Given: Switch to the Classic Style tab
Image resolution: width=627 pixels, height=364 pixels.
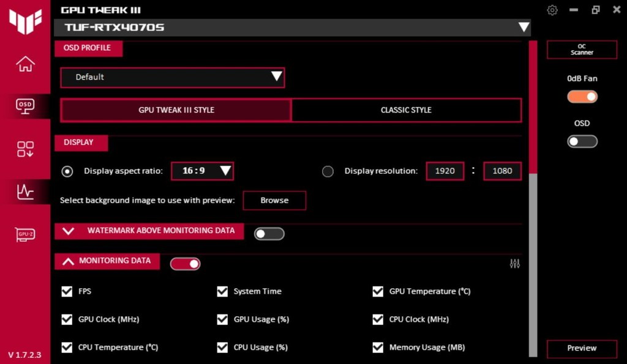Looking at the screenshot, I should tap(406, 110).
